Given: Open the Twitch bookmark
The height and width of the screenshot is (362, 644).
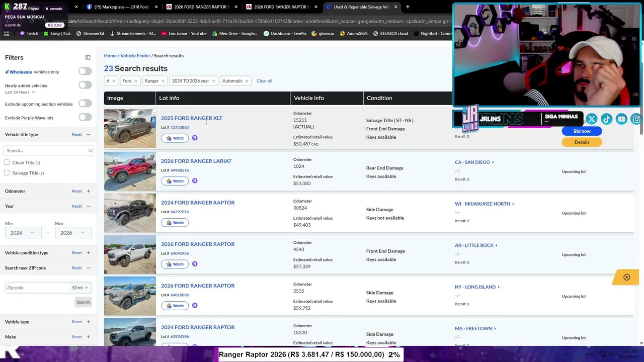Looking at the screenshot, I should click(x=29, y=34).
